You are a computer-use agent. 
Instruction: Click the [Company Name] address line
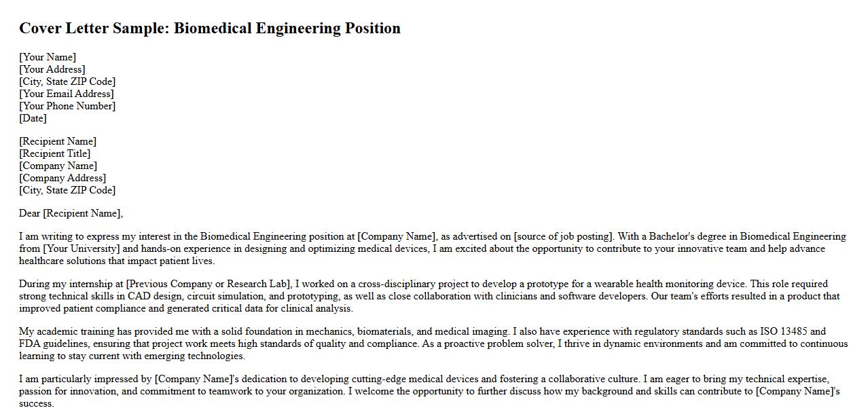[58, 166]
